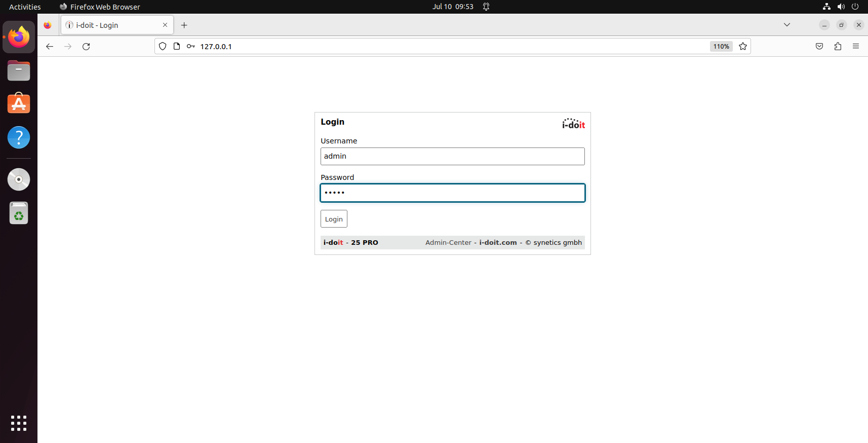Open Activities overview

pos(25,7)
